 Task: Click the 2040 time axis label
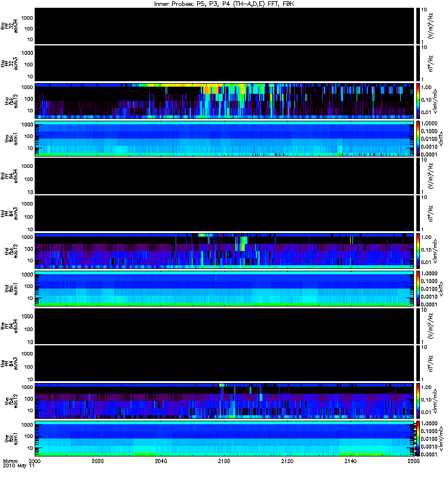tap(161, 461)
